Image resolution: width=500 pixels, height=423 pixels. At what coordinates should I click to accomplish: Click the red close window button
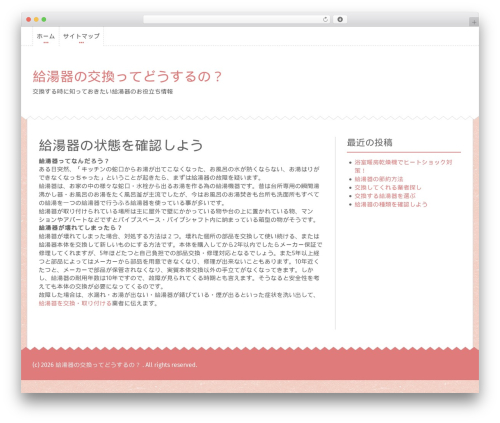point(29,20)
